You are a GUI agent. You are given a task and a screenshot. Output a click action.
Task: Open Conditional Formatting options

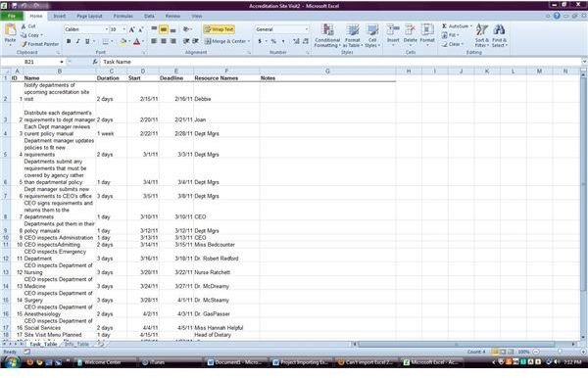point(327,35)
